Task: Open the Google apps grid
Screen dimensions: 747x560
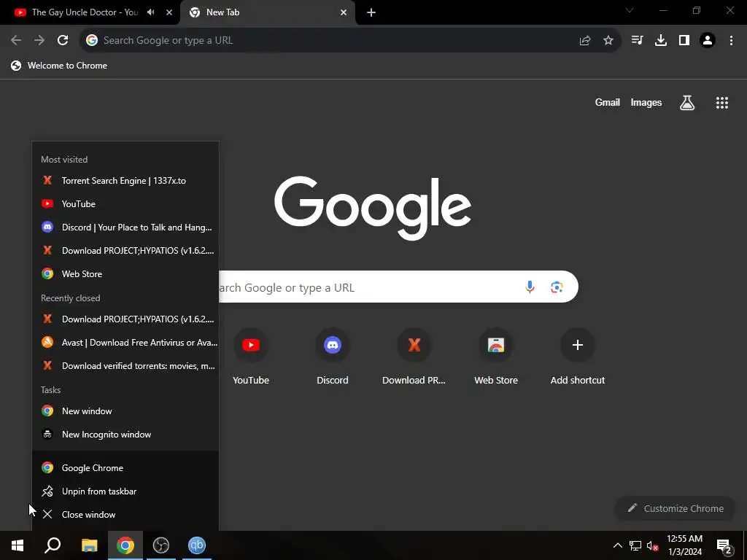Action: 722,102
